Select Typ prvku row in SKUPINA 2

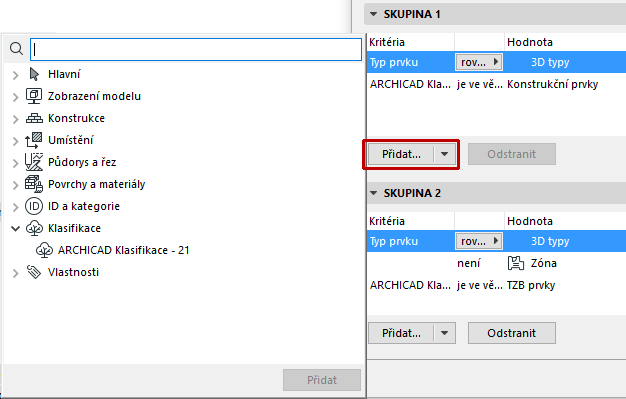click(x=496, y=241)
